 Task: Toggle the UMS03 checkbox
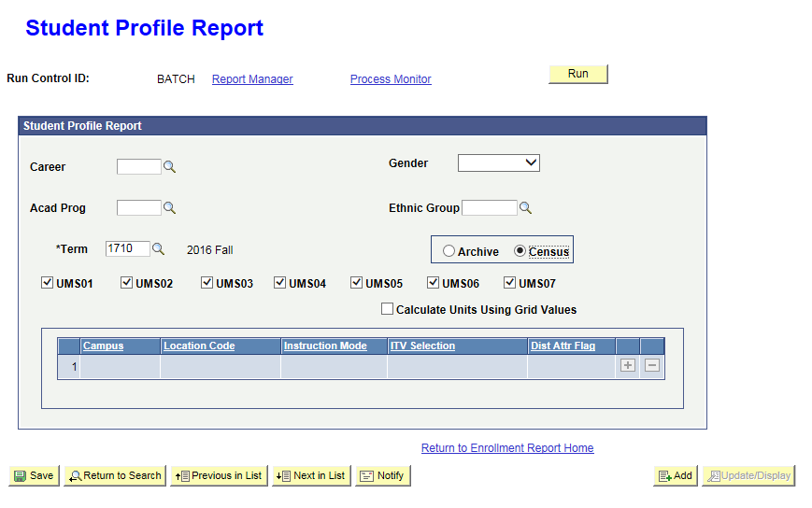tap(207, 282)
